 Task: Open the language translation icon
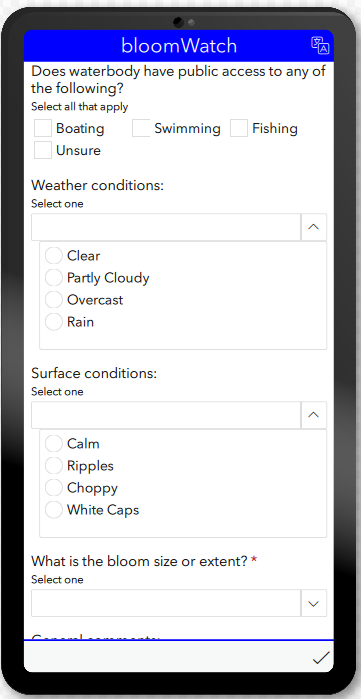pos(320,45)
